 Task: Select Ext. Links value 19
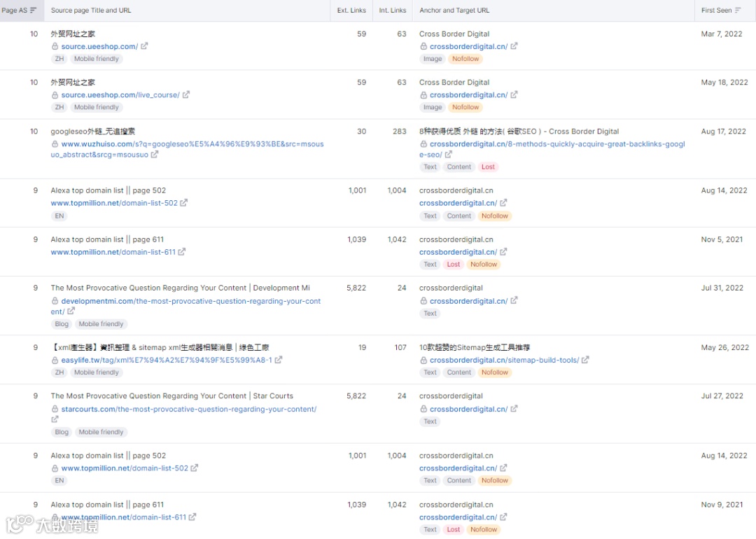click(x=362, y=347)
